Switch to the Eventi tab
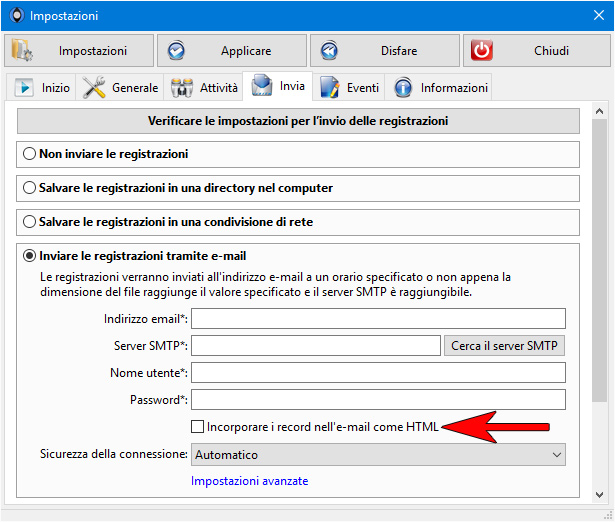The width and height of the screenshot is (615, 522). [x=349, y=87]
